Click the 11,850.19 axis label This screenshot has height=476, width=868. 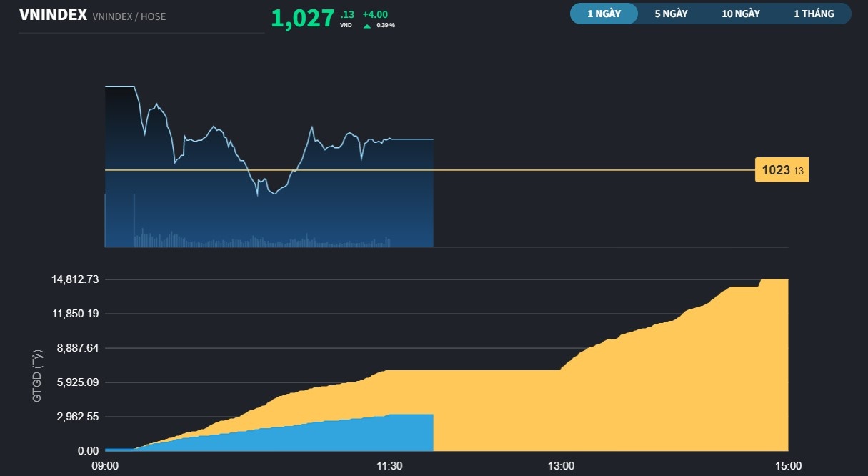pos(75,314)
